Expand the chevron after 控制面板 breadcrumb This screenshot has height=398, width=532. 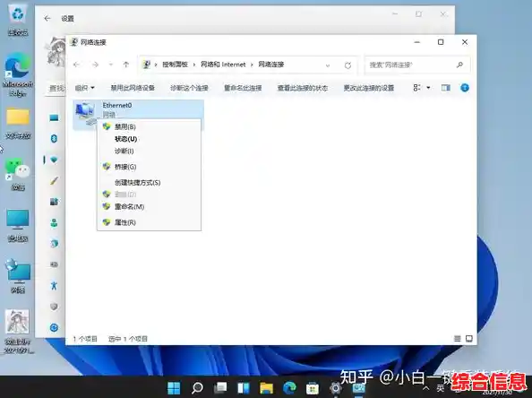coord(194,65)
